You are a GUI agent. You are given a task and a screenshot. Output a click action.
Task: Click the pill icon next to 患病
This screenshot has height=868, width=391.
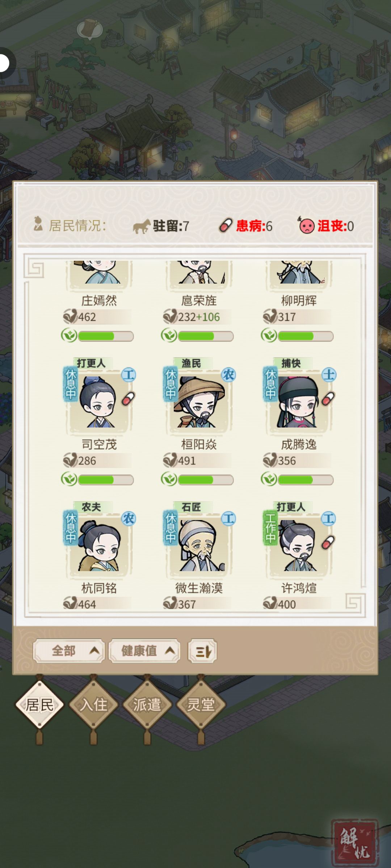(x=225, y=226)
